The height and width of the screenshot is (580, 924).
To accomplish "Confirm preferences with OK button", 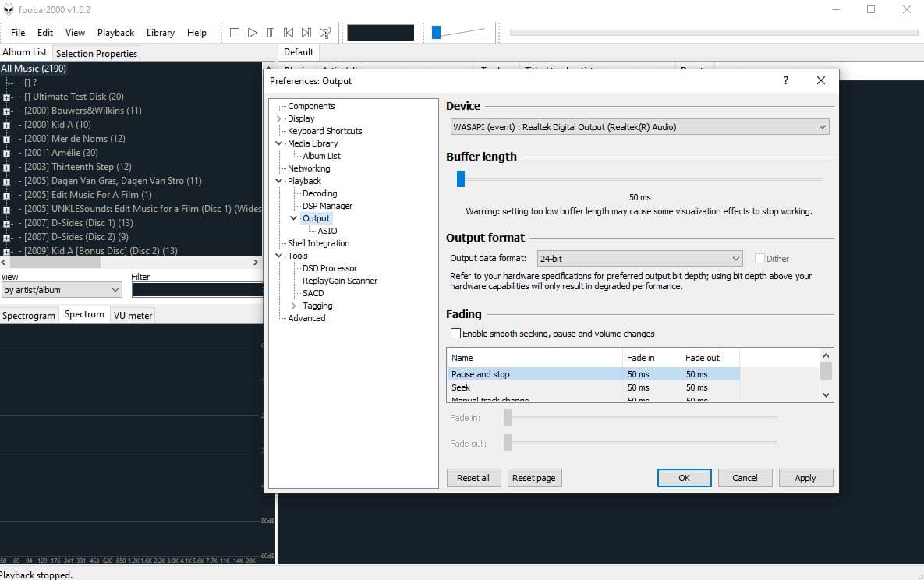I will [x=684, y=477].
